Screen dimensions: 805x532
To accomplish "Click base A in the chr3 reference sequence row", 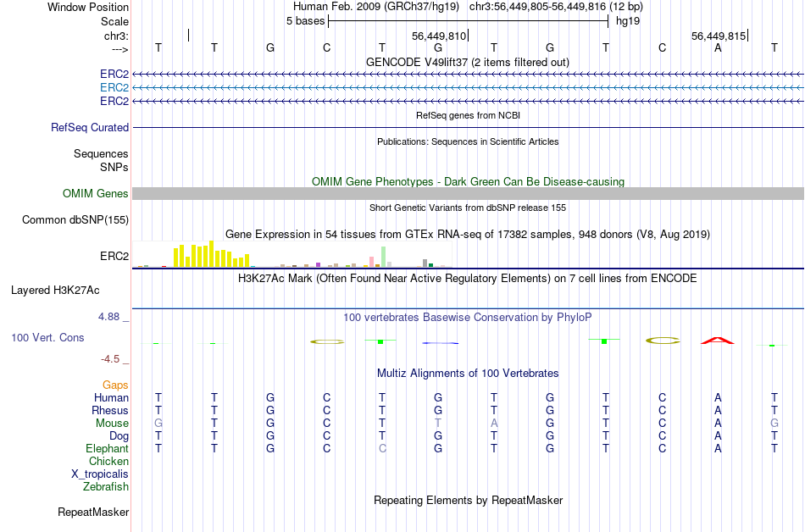I will [x=718, y=48].
